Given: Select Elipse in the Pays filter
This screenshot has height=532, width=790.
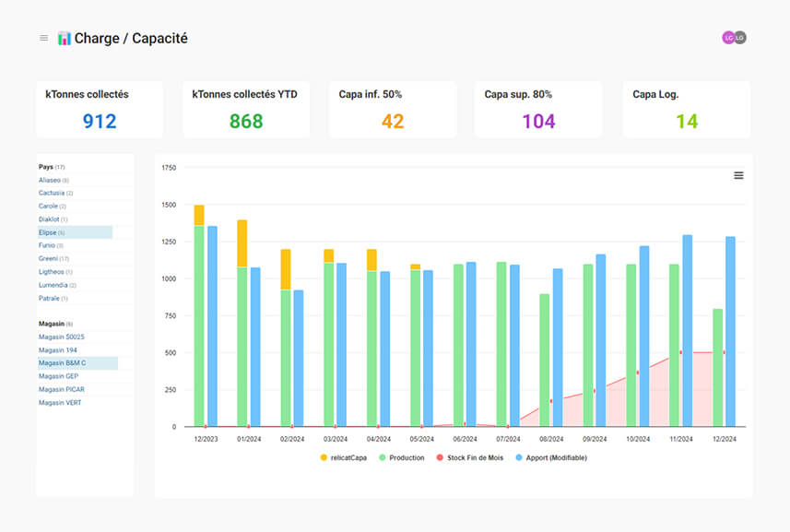Looking at the screenshot, I should tap(48, 233).
